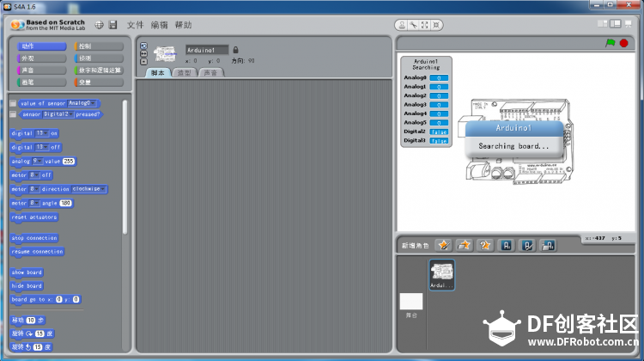
Task: Select the scissors delete tool icon
Action: (414, 25)
